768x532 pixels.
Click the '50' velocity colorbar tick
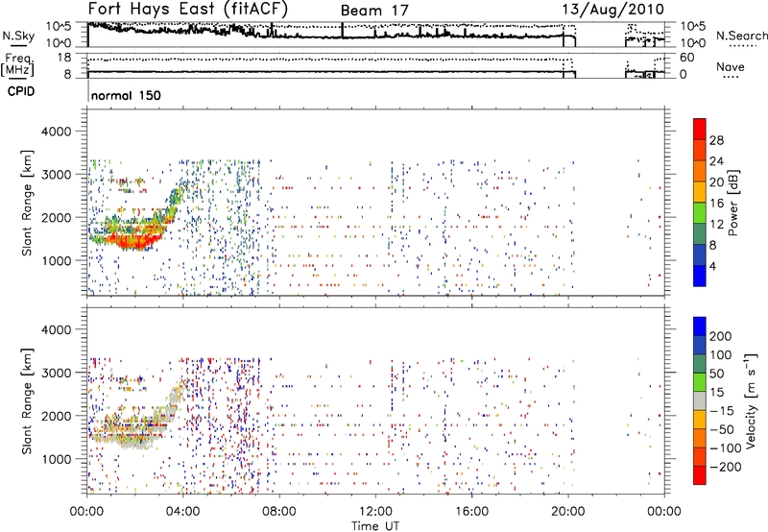716,374
